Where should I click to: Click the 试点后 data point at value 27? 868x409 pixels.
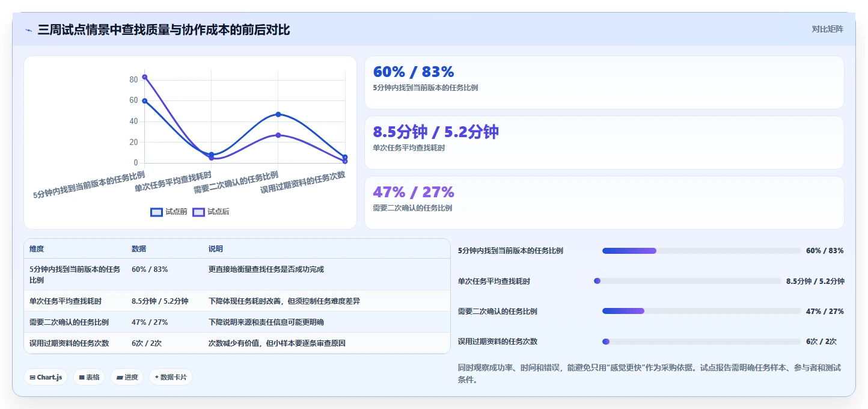click(x=278, y=135)
